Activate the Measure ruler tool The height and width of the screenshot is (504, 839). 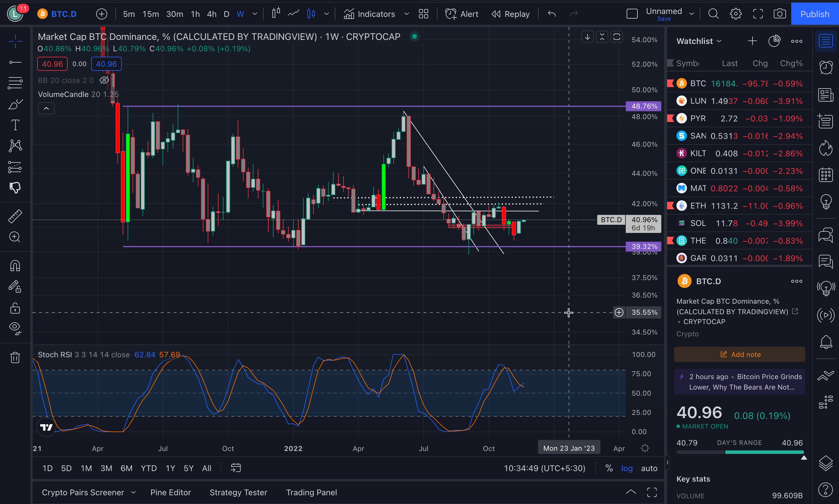(15, 216)
